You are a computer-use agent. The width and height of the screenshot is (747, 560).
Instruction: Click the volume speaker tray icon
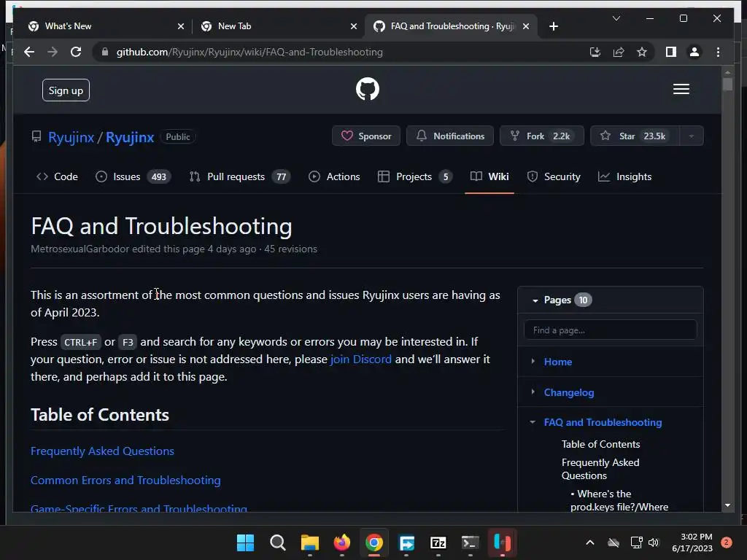654,542
